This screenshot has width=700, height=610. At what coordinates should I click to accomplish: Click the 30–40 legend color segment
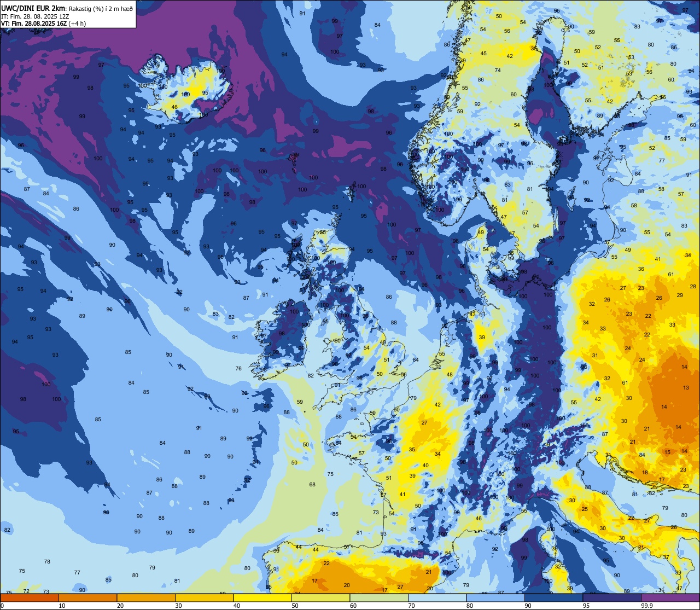pos(204,597)
